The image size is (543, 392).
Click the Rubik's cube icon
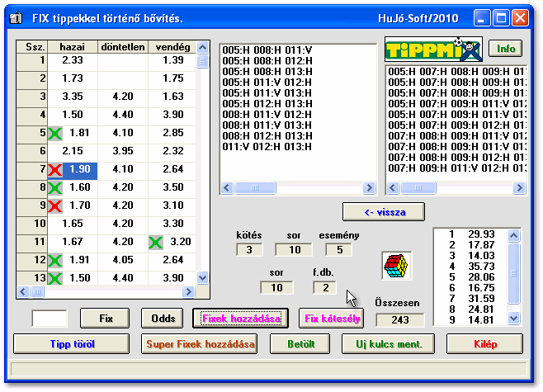click(396, 266)
